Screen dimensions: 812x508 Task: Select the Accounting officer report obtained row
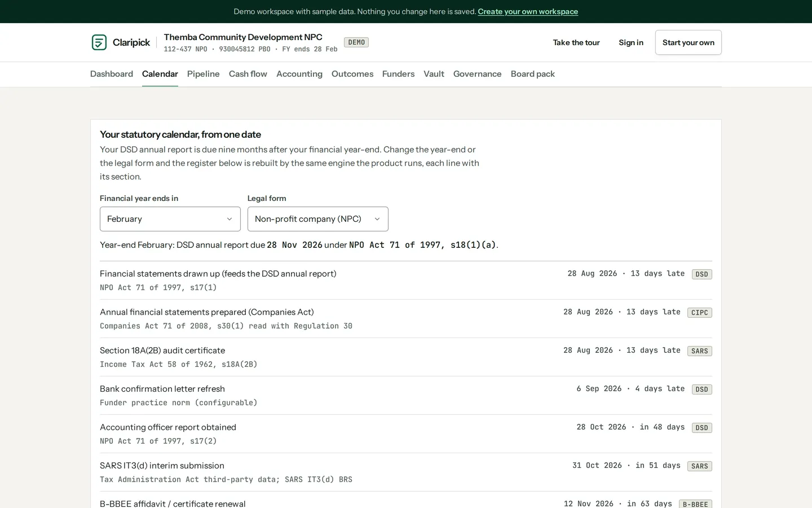(406, 434)
